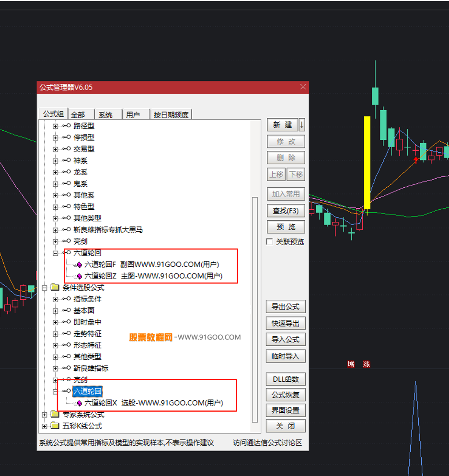The height and width of the screenshot is (476, 449).
Task: Click the down arrow button next to 新建
Action: pos(301,125)
